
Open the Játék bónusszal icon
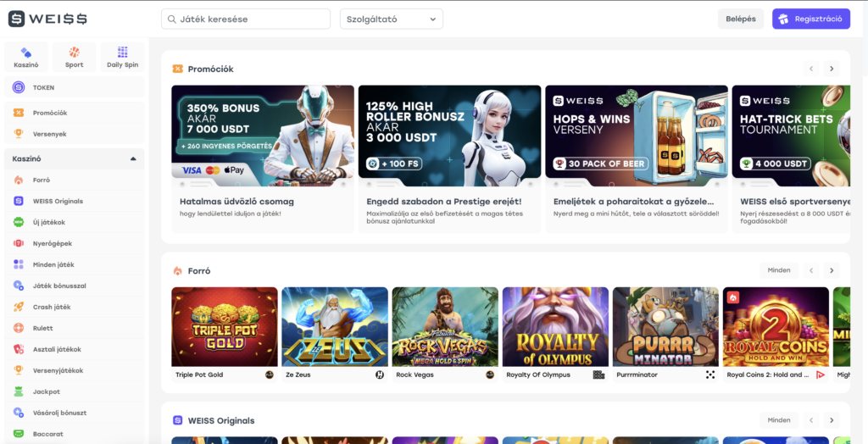(x=19, y=286)
